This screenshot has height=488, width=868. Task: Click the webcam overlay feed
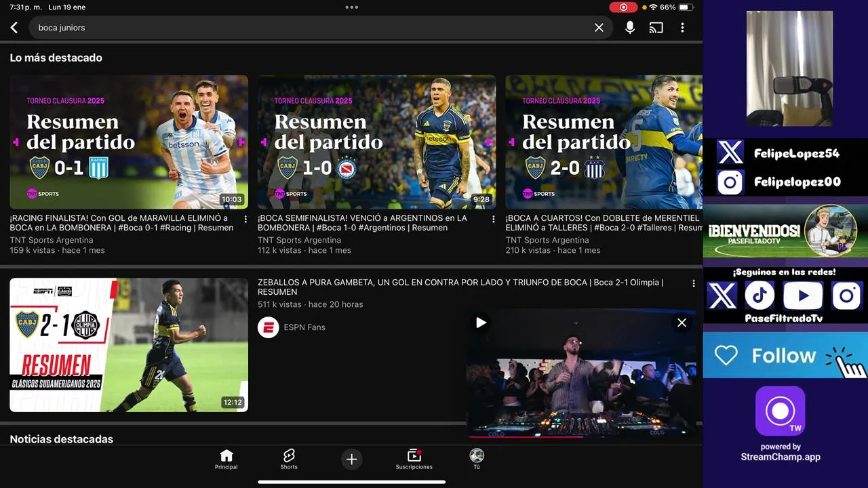(789, 68)
